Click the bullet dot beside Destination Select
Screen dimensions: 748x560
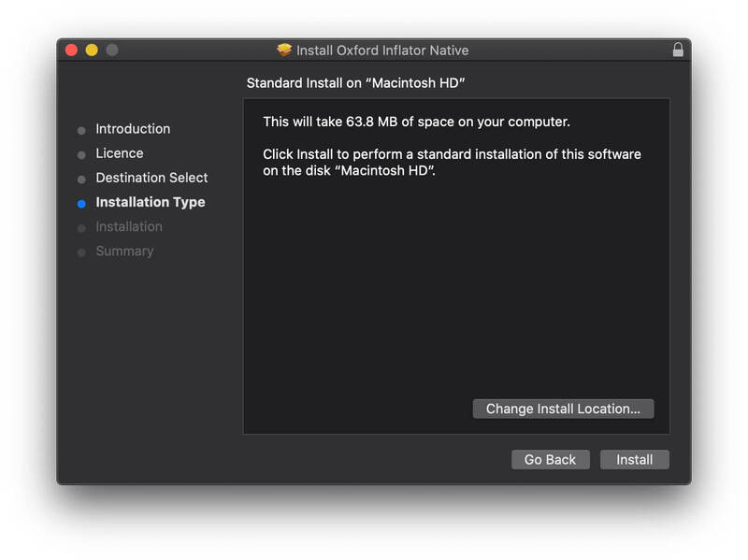82,179
